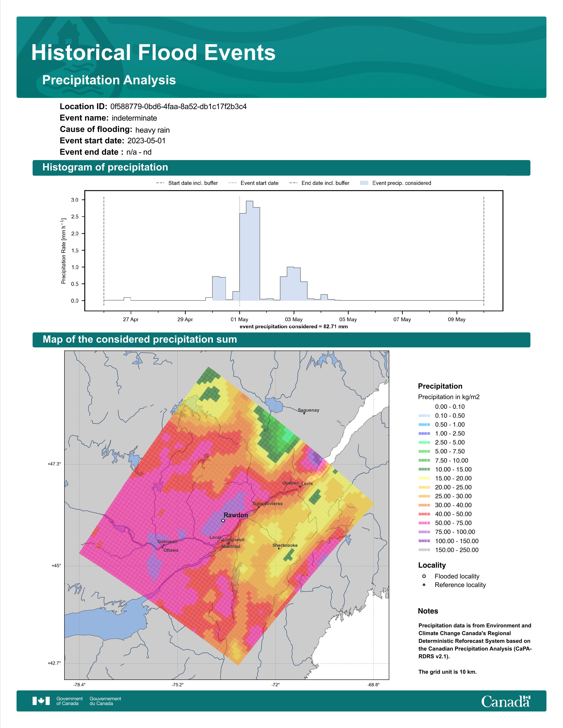The width and height of the screenshot is (563, 728).
Task: Select the Location ID value
Action: pos(178,107)
